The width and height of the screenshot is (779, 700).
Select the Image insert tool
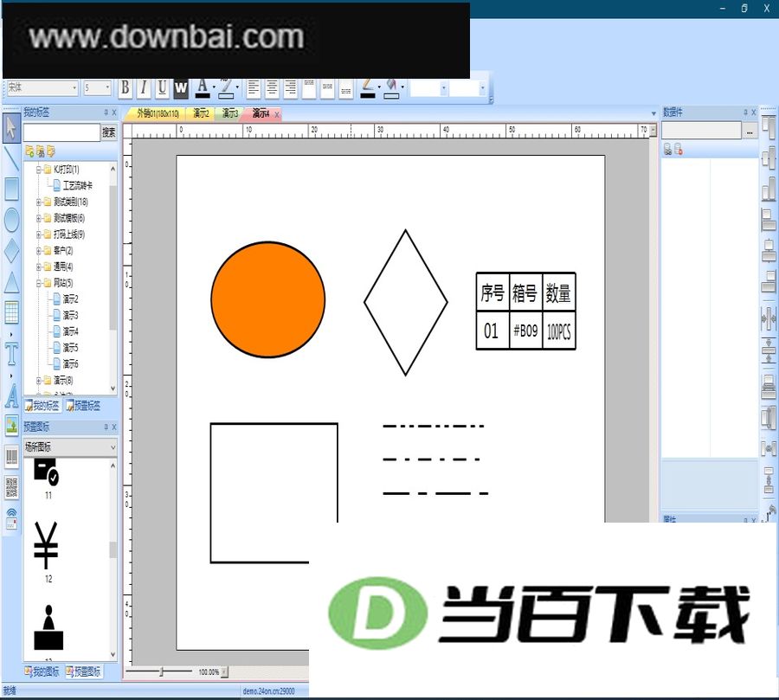[11, 425]
